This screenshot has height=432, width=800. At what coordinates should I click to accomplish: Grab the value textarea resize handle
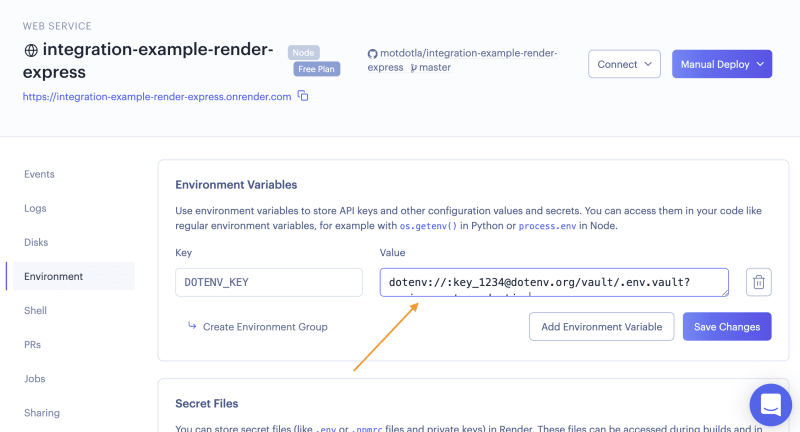point(724,293)
